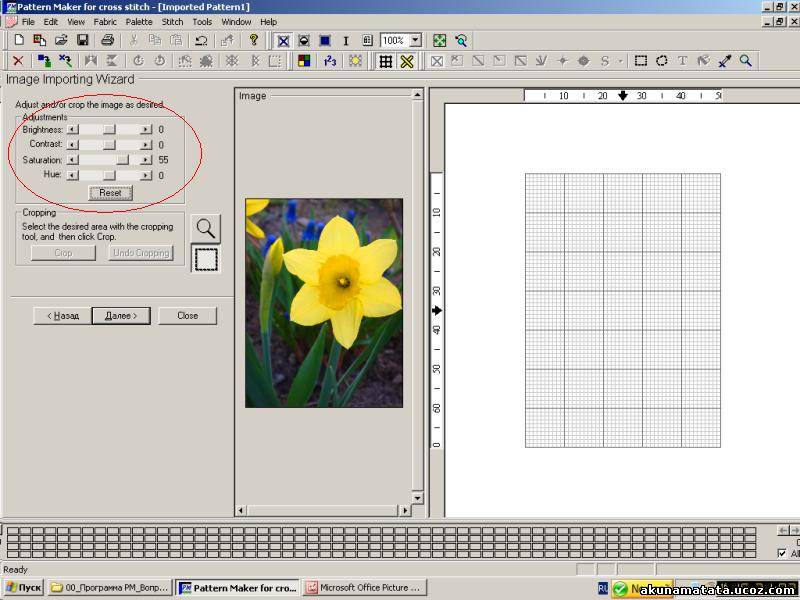Click the Print icon
Viewport: 800px width, 600px height.
tap(107, 40)
